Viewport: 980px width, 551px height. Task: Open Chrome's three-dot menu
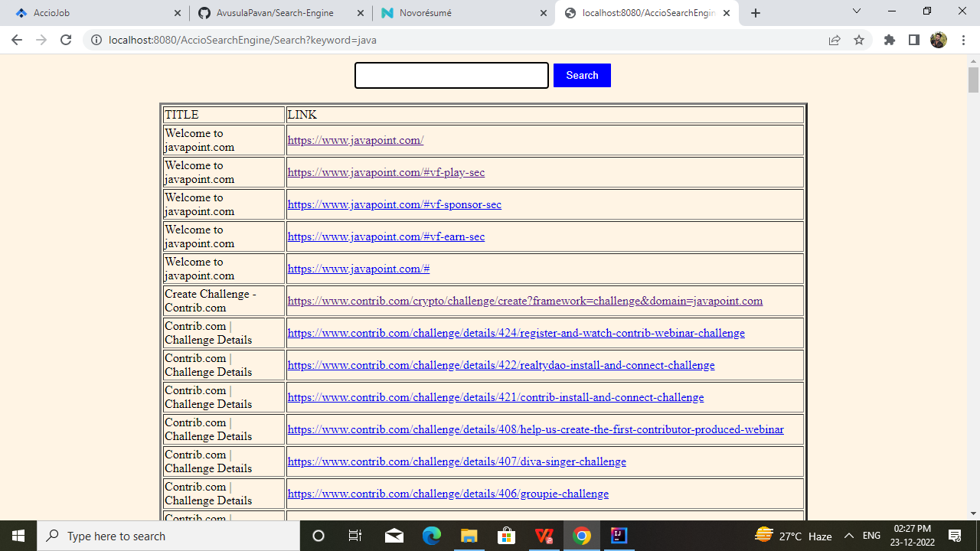click(x=963, y=40)
